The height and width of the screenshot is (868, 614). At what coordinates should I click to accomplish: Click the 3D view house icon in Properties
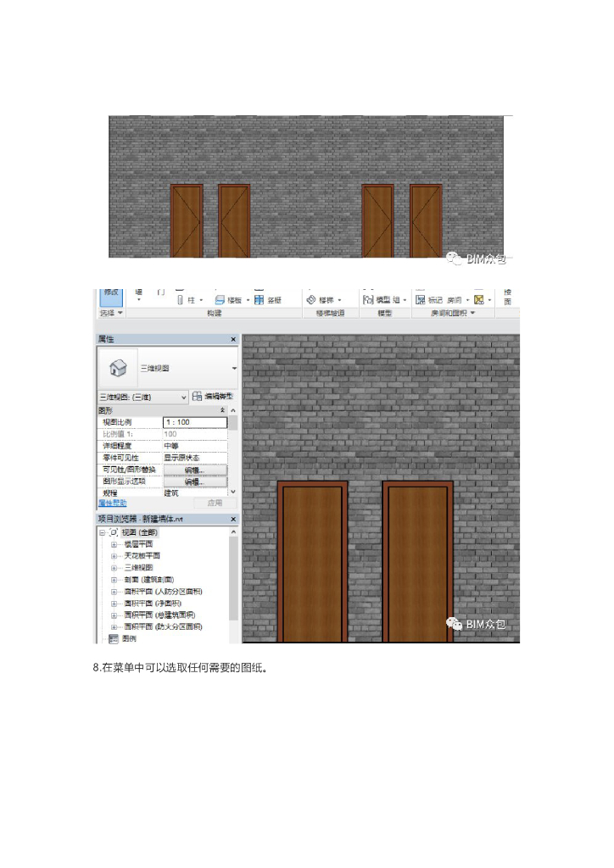click(118, 368)
